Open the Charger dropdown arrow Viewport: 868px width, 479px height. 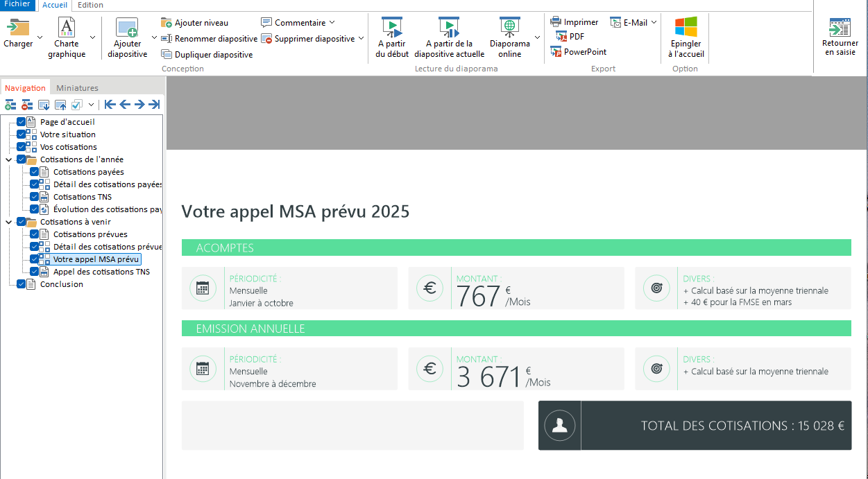point(40,37)
